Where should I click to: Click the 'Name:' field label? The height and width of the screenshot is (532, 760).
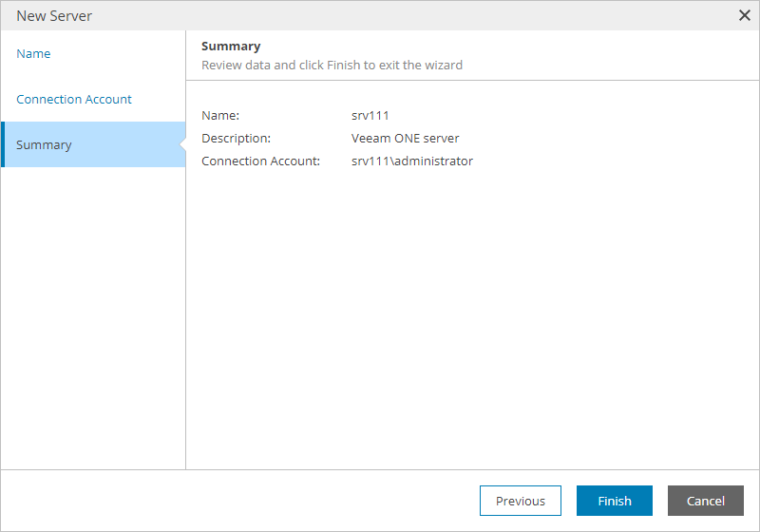pos(220,116)
